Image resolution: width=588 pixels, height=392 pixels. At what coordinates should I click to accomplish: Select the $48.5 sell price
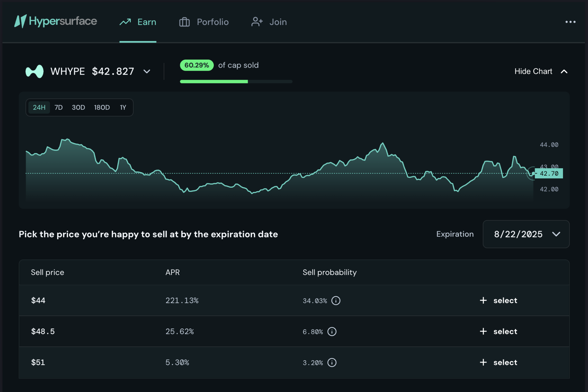[498, 331]
